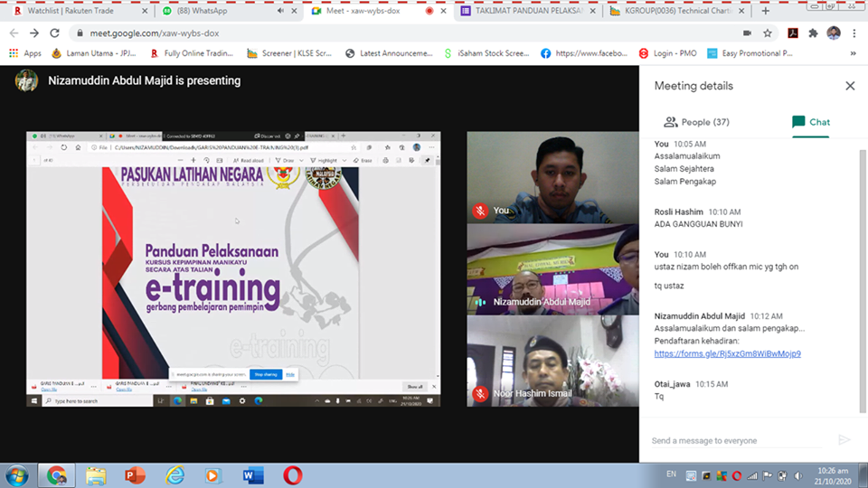Click the camera permission icon in address bar
Image resolution: width=868 pixels, height=488 pixels.
[x=747, y=33]
